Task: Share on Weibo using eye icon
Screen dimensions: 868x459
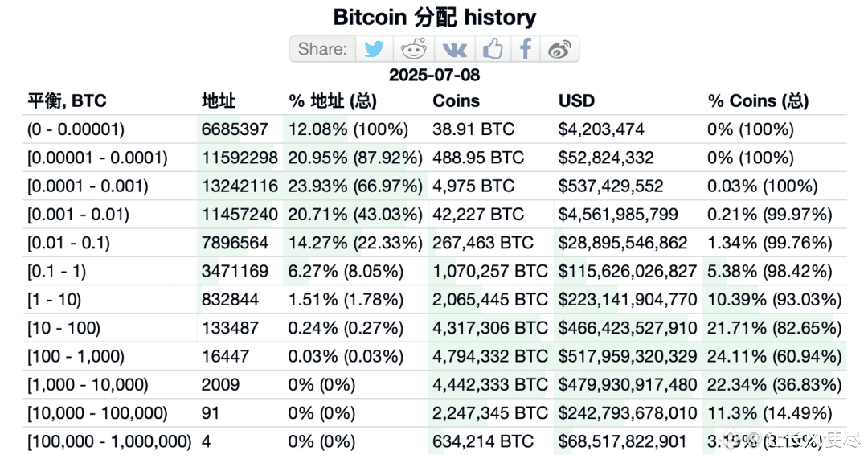Action: click(559, 49)
